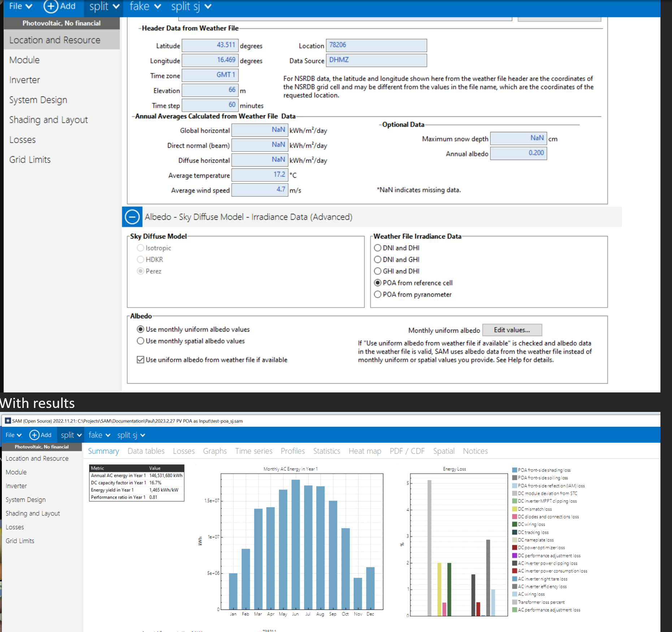Select POA from pyranometer option
Screen dimensions: 672x632
pos(377,294)
